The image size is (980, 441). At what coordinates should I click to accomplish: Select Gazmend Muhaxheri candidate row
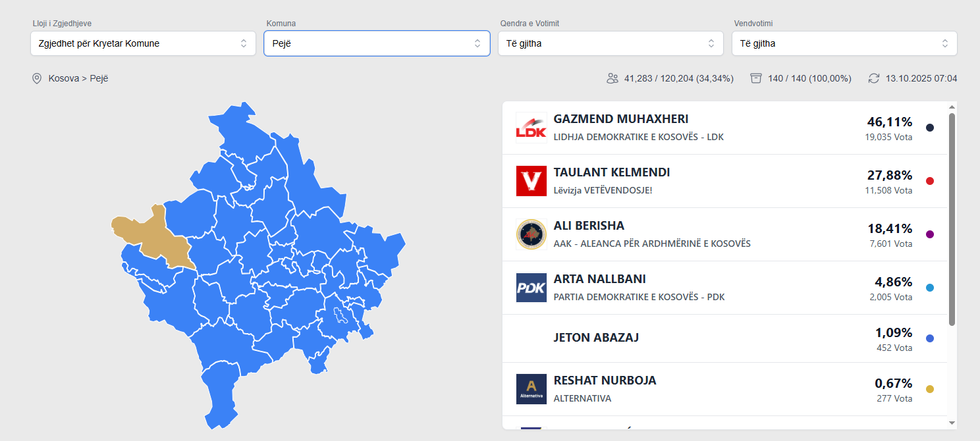click(700, 128)
